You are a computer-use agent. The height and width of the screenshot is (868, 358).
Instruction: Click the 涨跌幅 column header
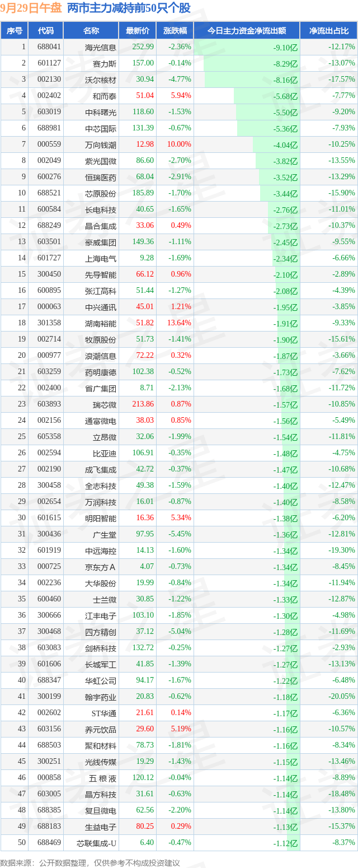pos(175,31)
